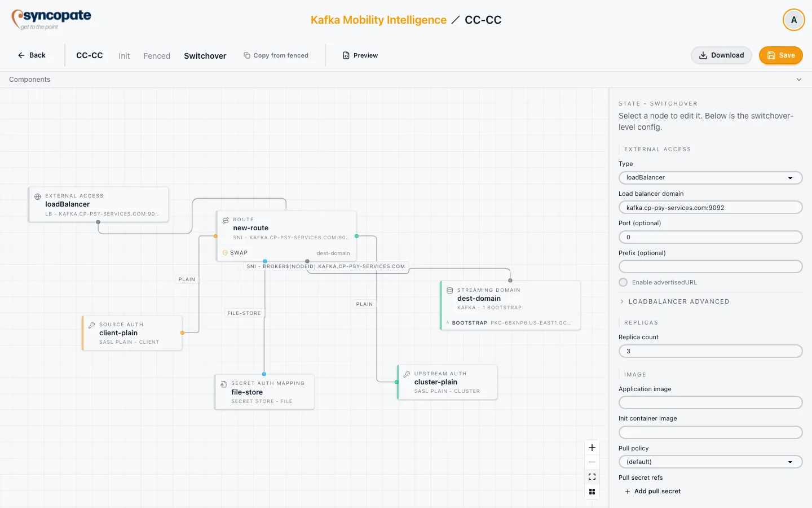The image size is (812, 508).
Task: Click the file-store secret mapping icon
Action: click(224, 384)
